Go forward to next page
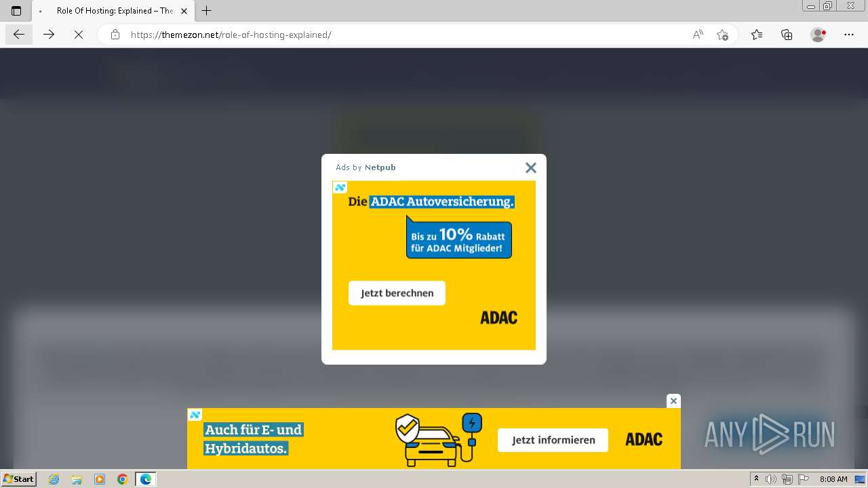Viewport: 868px width, 488px height. click(49, 35)
